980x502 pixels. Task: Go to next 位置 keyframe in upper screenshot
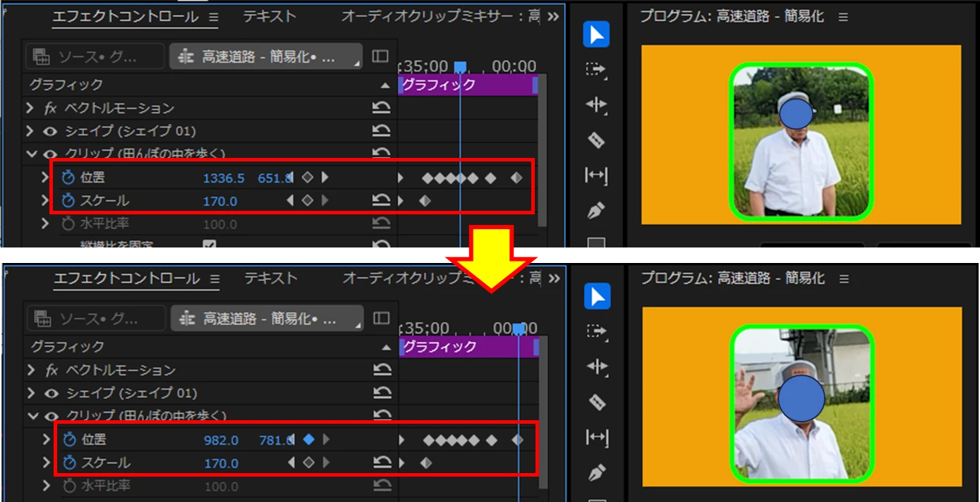pos(325,178)
